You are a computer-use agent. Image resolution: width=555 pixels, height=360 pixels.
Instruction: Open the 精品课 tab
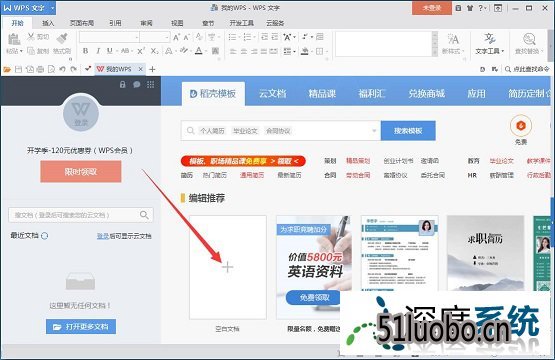[x=322, y=93]
